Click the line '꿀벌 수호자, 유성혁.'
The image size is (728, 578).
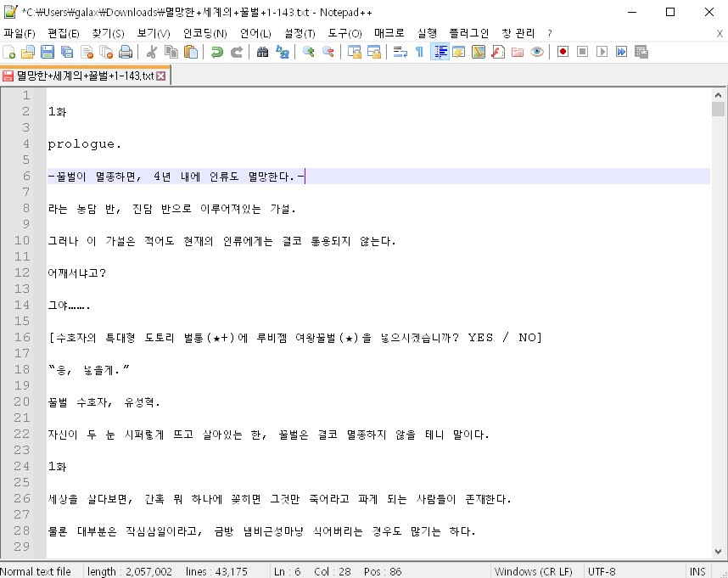click(x=104, y=402)
